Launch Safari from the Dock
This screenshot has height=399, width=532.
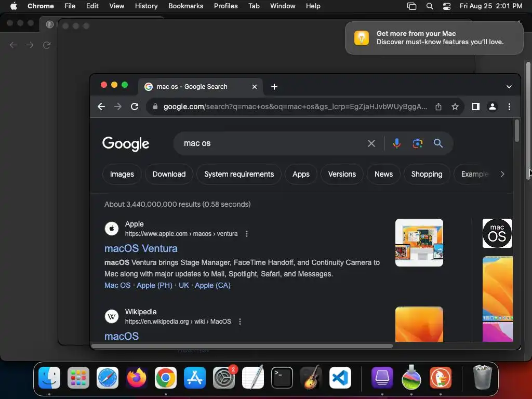coord(108,378)
